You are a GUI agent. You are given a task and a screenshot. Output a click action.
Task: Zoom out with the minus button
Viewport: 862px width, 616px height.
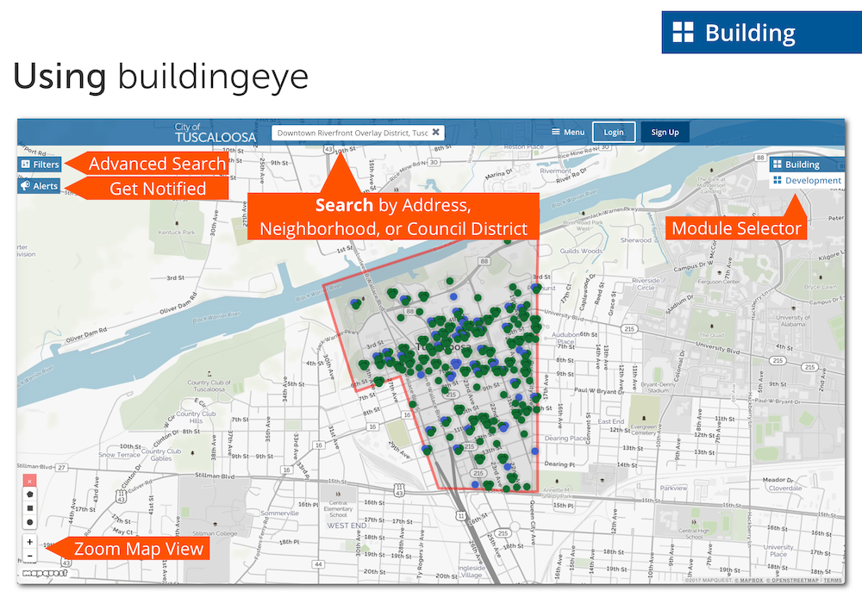pyautogui.click(x=29, y=556)
